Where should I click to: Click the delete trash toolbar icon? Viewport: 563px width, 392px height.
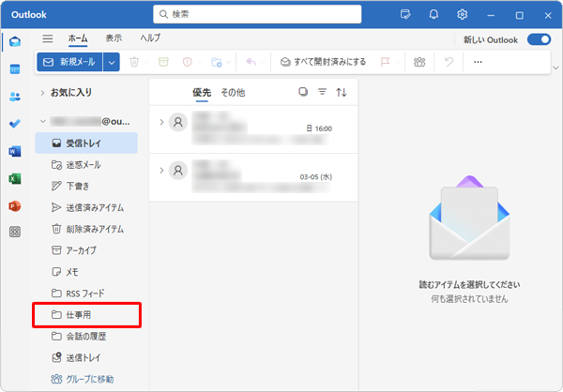point(134,62)
